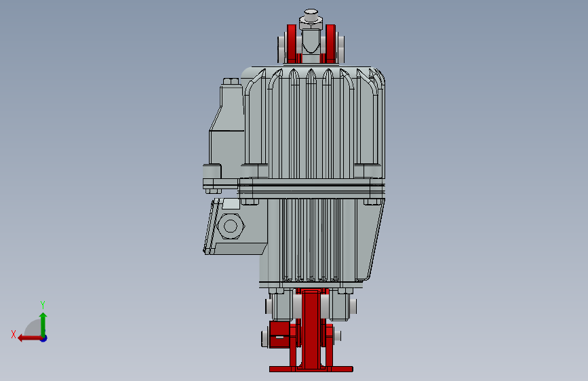Image resolution: width=588 pixels, height=381 pixels.
Task: Click the blue Z axis origin dot
Action: point(44,338)
